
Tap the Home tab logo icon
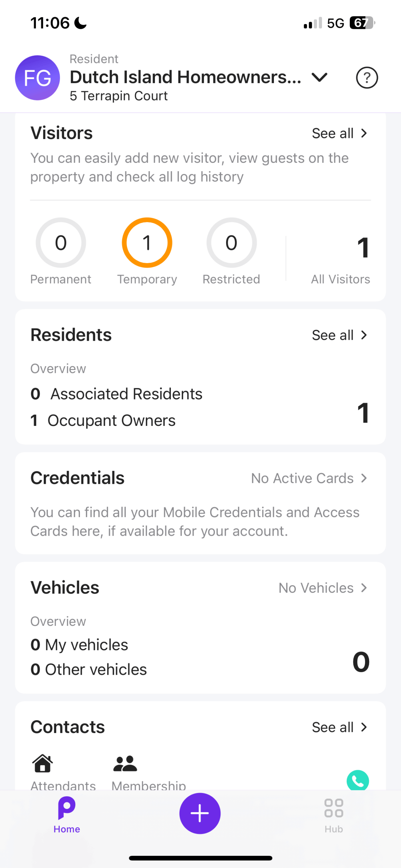coord(67,808)
